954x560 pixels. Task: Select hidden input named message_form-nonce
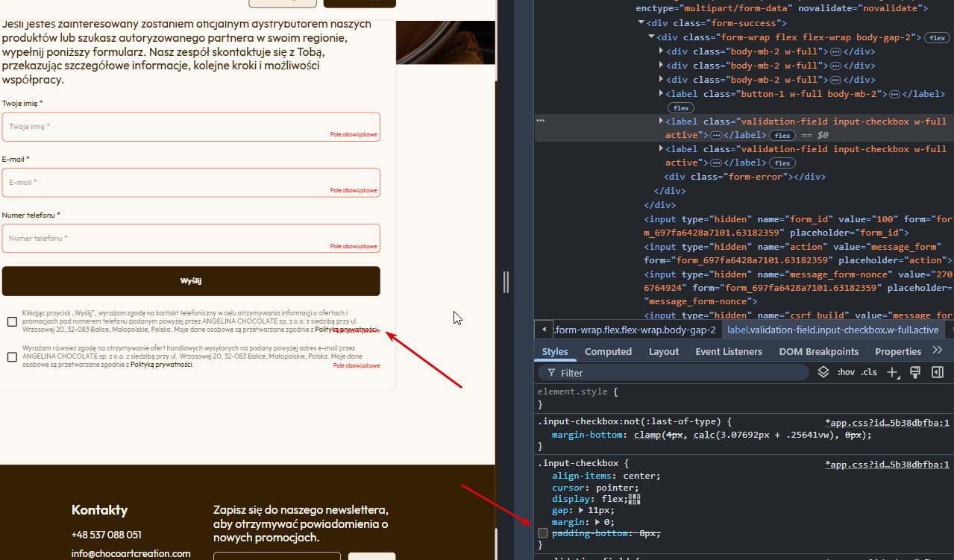[x=798, y=288]
